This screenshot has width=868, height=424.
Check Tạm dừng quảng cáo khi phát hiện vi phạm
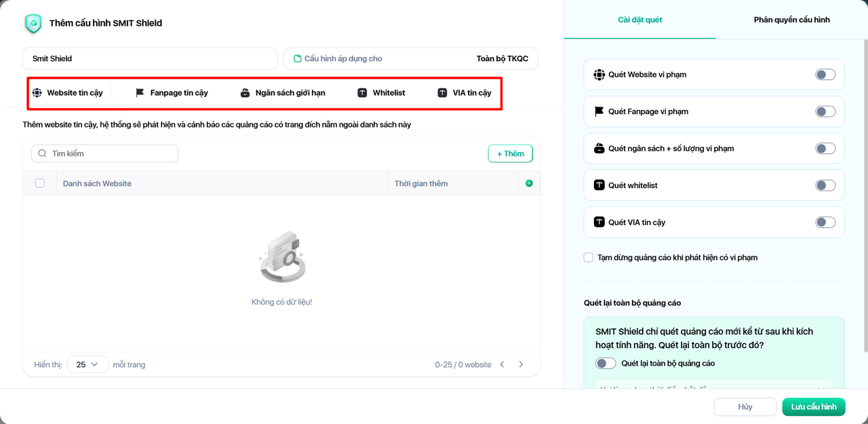[589, 258]
